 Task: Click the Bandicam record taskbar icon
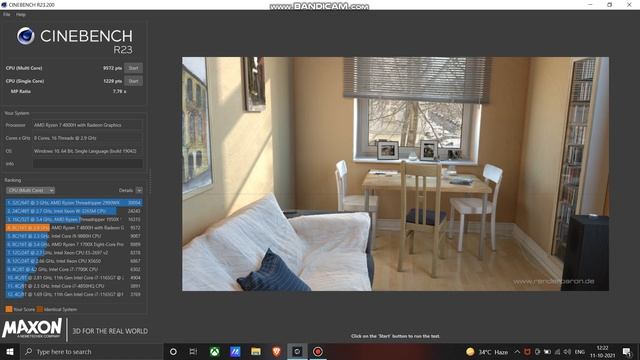pos(318,351)
